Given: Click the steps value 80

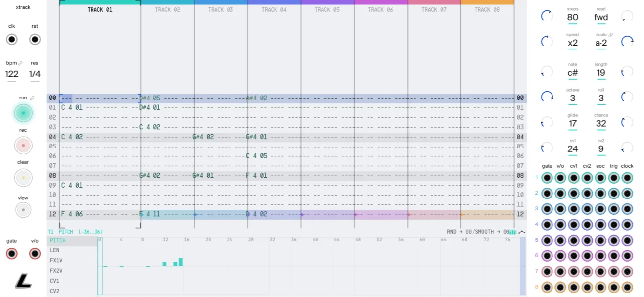Looking at the screenshot, I should 573,18.
